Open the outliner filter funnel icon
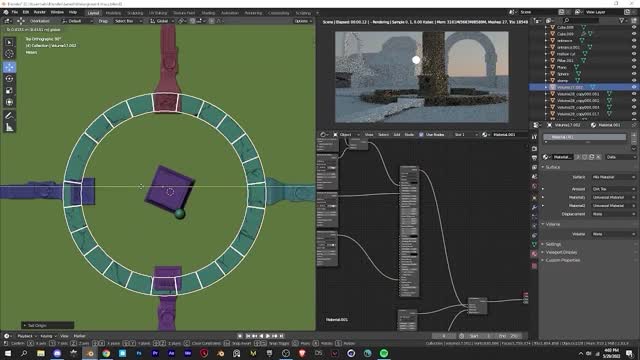Screen dimensions: 640x360 coord(622,20)
